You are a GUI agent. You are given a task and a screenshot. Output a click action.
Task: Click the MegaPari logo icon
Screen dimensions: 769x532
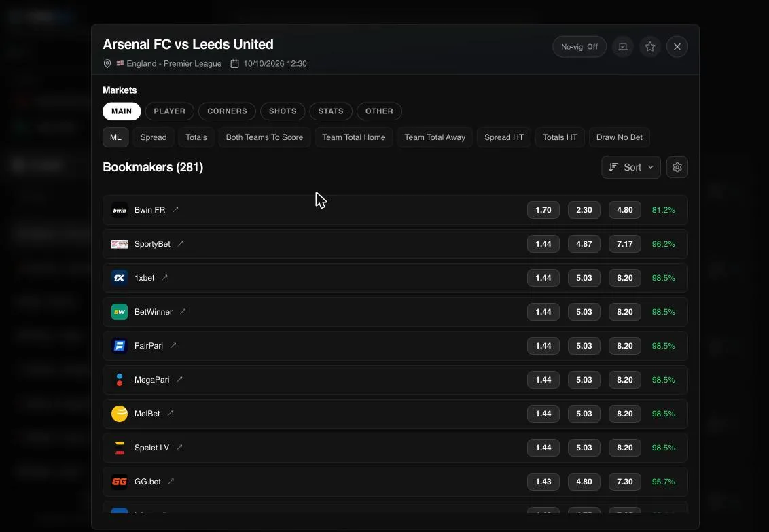click(x=120, y=380)
